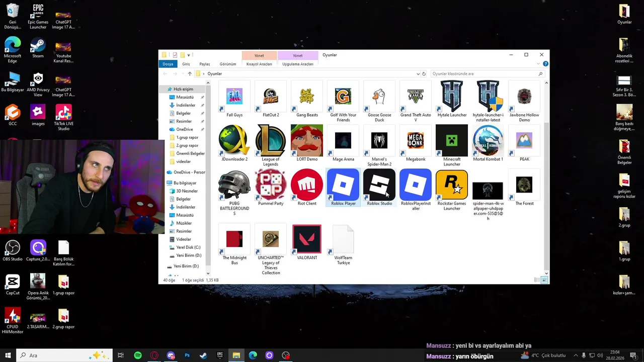
Task: Open Photoshop from the taskbar
Action: 187,355
